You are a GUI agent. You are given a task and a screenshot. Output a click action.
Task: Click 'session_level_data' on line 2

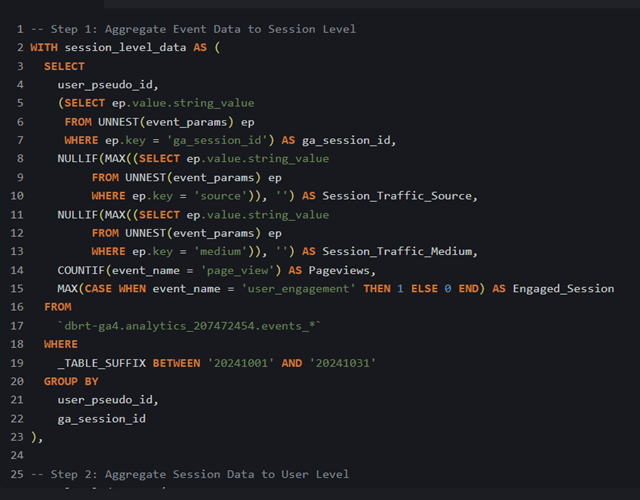pyautogui.click(x=125, y=47)
